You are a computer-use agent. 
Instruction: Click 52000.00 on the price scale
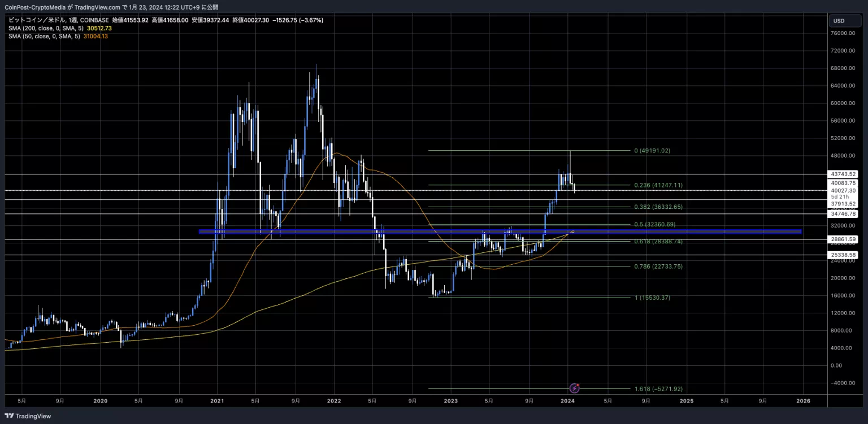[x=844, y=138]
